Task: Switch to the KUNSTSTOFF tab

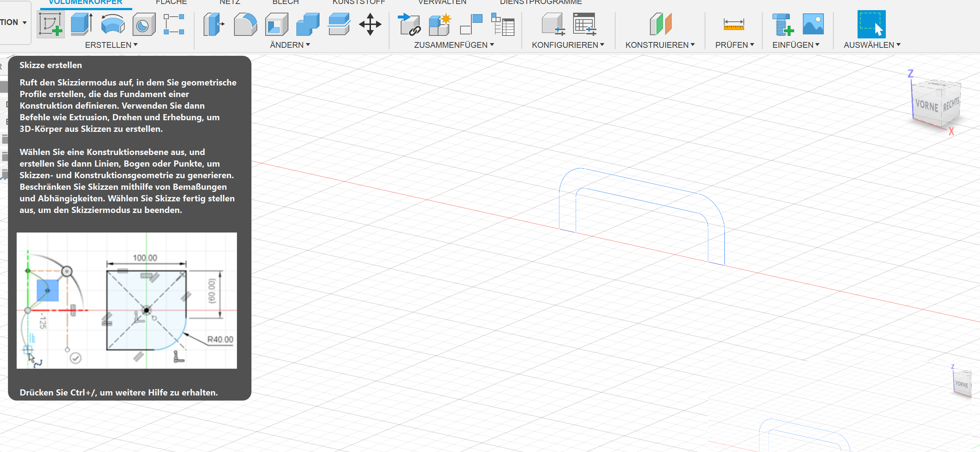Action: tap(359, 2)
